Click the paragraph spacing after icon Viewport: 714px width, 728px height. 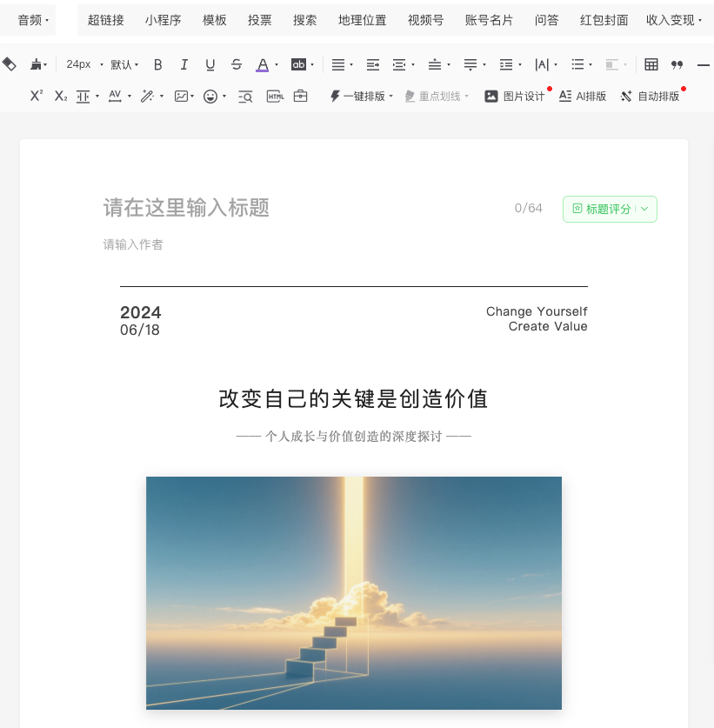coord(470,64)
